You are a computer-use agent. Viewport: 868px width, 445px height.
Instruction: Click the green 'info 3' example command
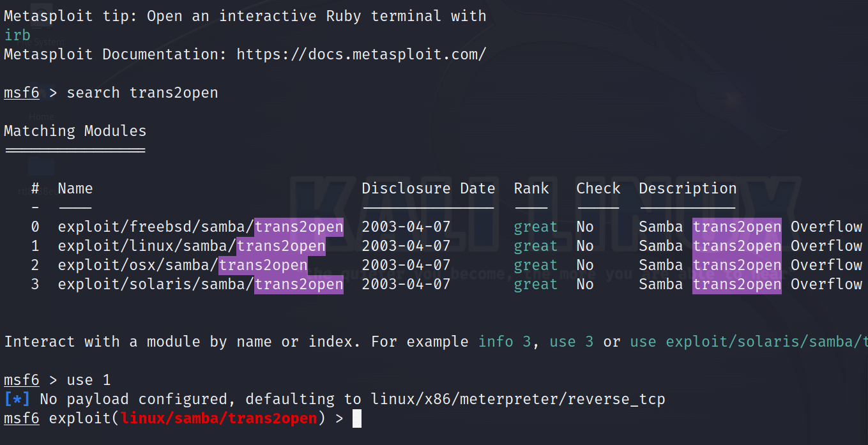505,342
